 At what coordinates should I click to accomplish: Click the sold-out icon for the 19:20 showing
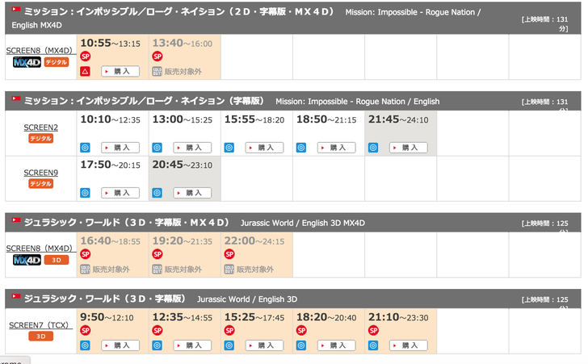point(157,269)
